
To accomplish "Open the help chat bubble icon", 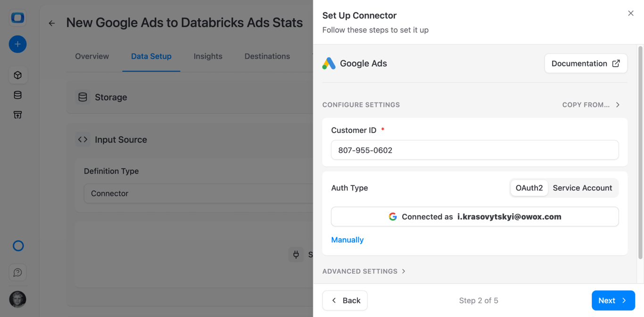I will point(17,273).
